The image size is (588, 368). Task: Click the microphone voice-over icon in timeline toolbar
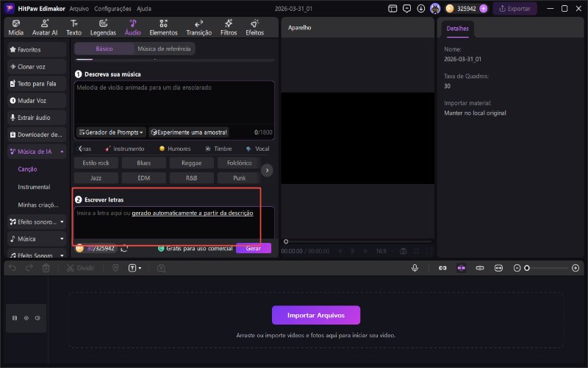(415, 269)
